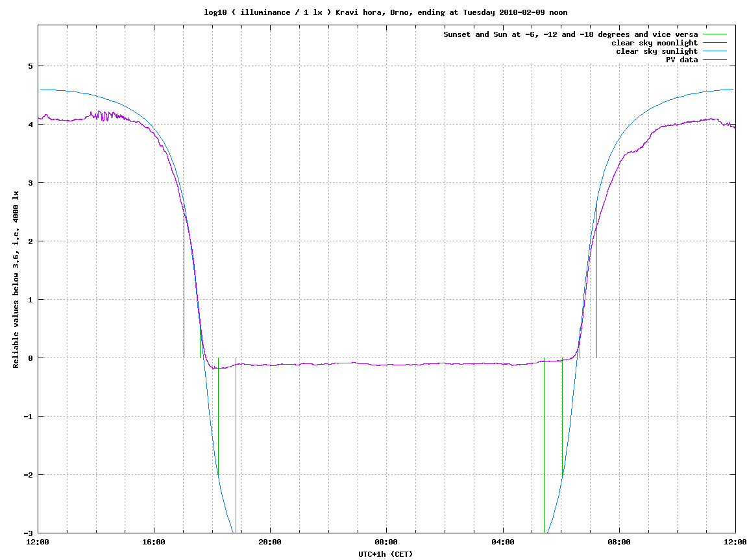Click the red moonlight legend line sample
Screen dimensions: 747x560
coord(715,43)
